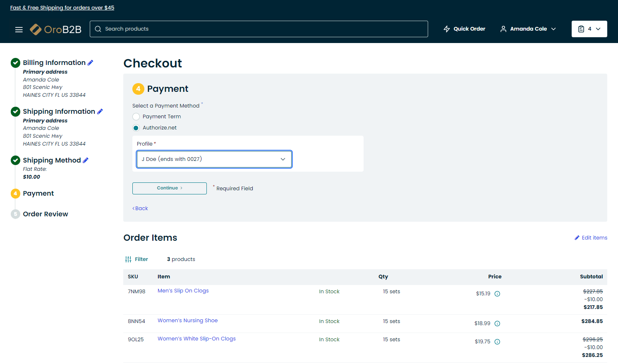Show price info for Women's White Slip-On Clogs

pos(497,342)
